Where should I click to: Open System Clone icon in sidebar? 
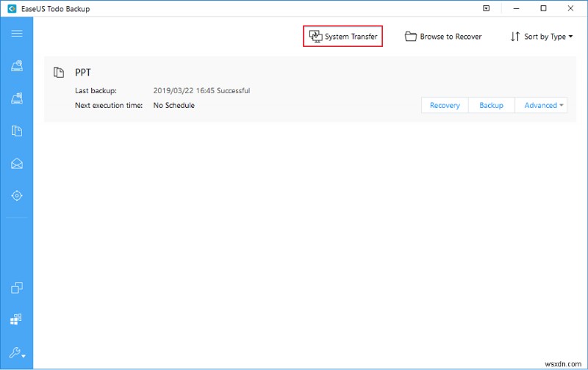click(16, 319)
